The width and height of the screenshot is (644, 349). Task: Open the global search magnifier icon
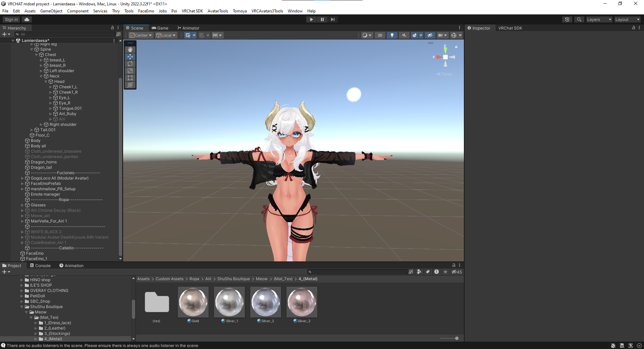click(579, 19)
